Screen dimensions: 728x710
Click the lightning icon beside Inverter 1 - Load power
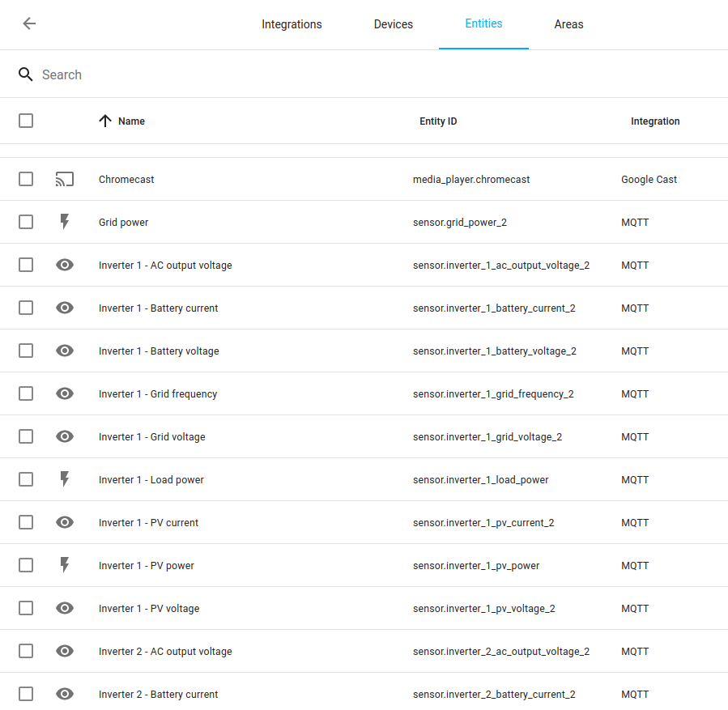pyautogui.click(x=64, y=479)
